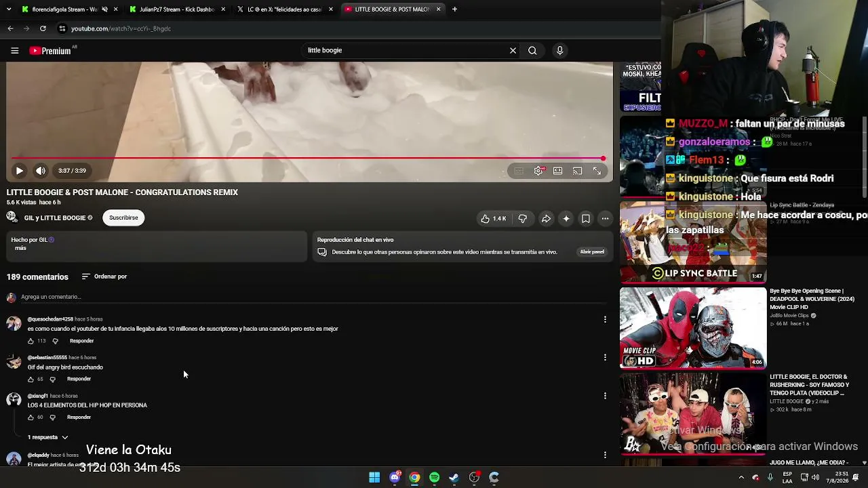Open options menu for @quesochedar4258 comment
The image size is (868, 488).
(605, 319)
